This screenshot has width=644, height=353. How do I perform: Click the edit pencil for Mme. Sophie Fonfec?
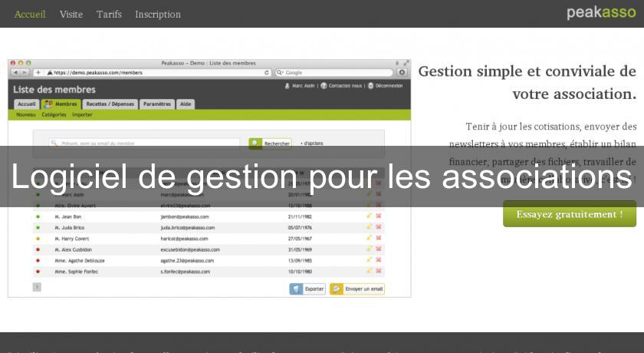(x=369, y=271)
